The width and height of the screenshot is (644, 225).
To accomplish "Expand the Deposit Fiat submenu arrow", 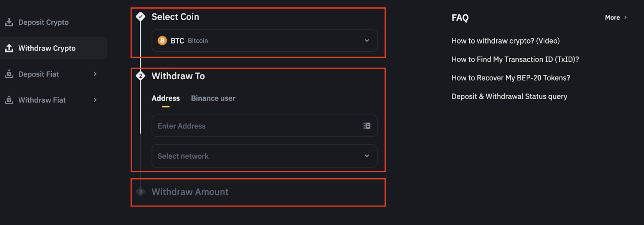I will 95,74.
